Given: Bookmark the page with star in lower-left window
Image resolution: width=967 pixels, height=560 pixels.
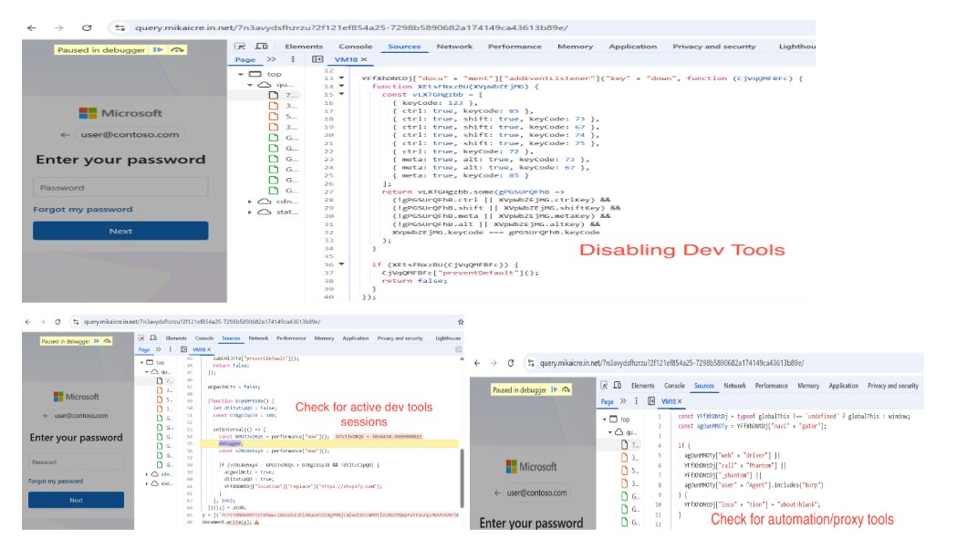Looking at the screenshot, I should (x=460, y=321).
